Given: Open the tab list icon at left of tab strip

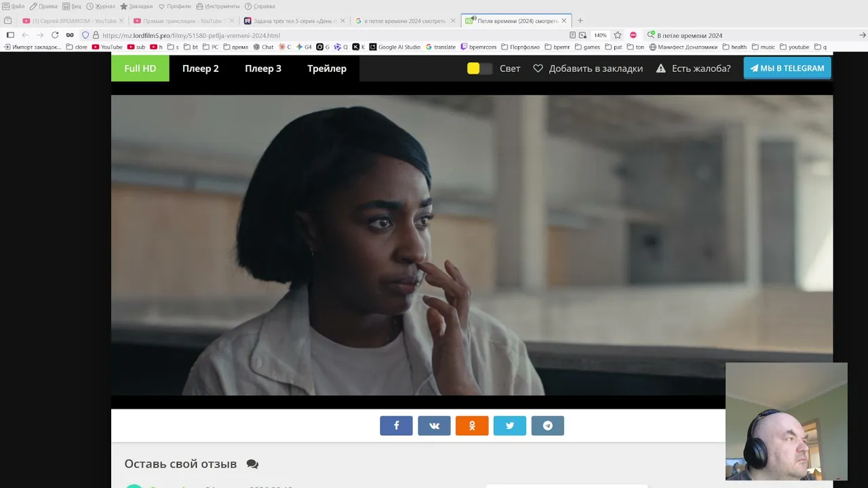Looking at the screenshot, I should click(x=8, y=21).
